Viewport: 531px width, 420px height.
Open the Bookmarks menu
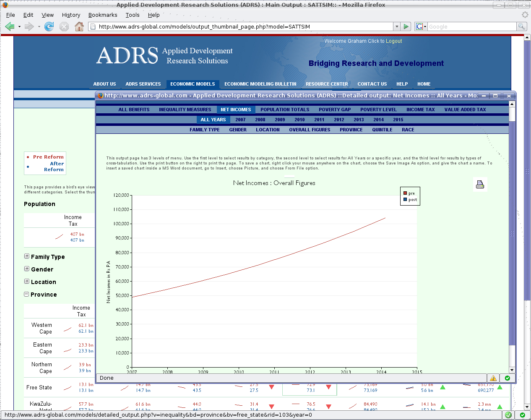click(x=102, y=15)
